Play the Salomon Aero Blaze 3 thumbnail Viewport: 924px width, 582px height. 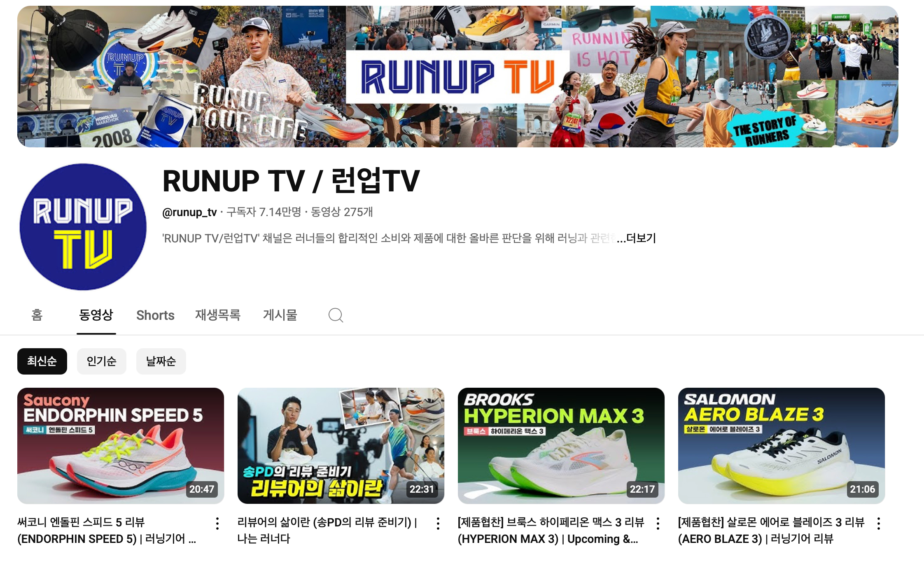click(x=782, y=446)
